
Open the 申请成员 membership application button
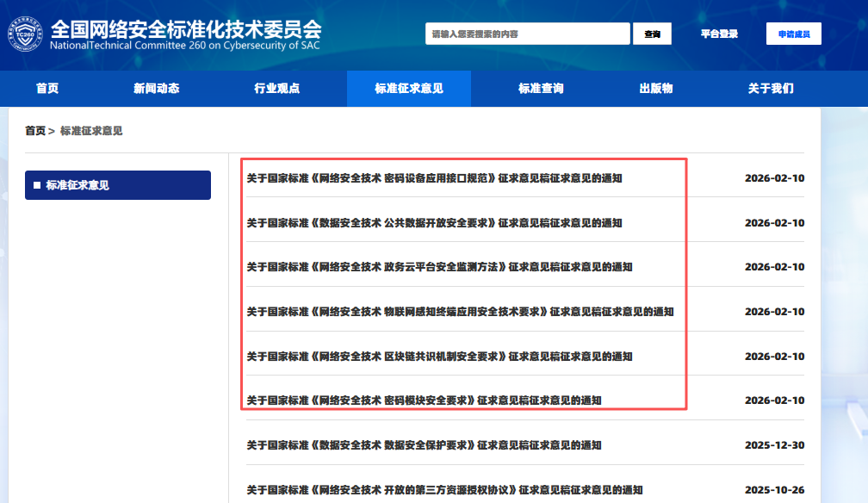(x=793, y=34)
